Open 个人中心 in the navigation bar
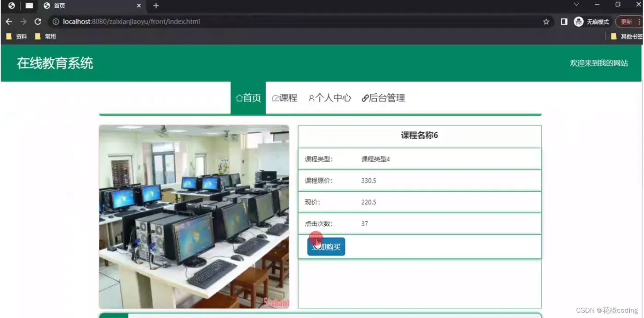 click(330, 98)
